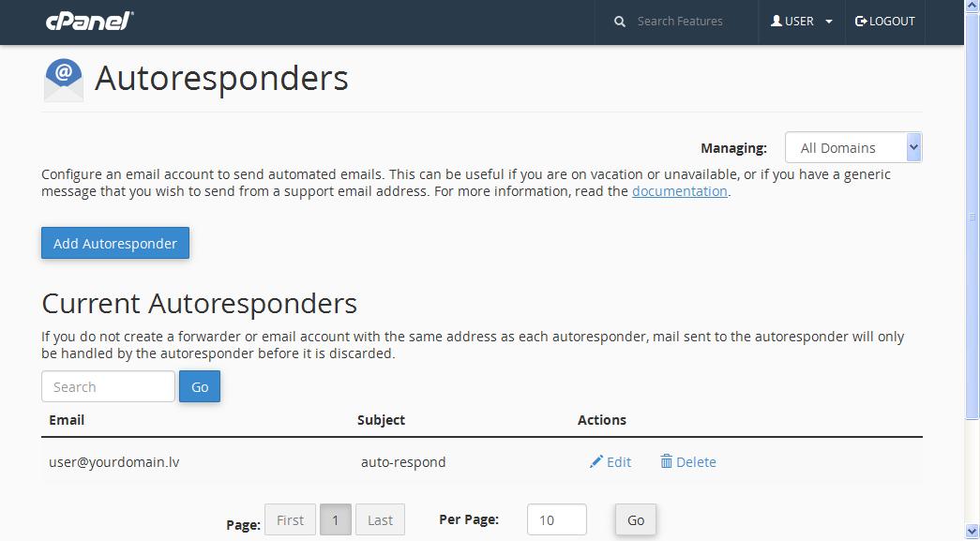Expand the Managing All Domains dropdown

tap(853, 147)
